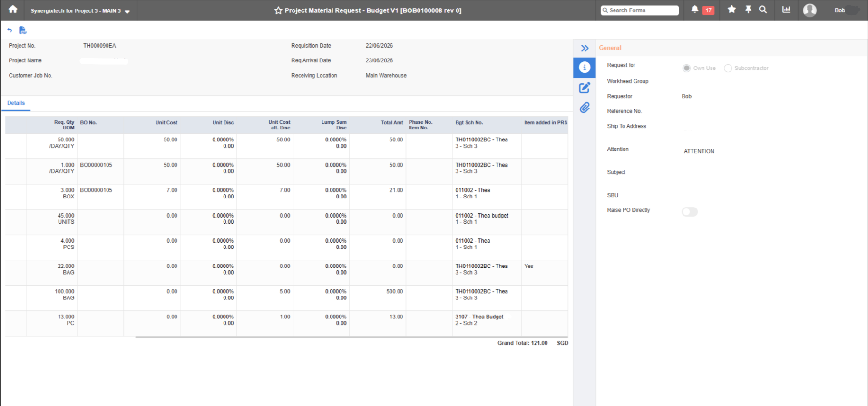Open favourites star in top bar
The image size is (868, 406).
point(731,10)
